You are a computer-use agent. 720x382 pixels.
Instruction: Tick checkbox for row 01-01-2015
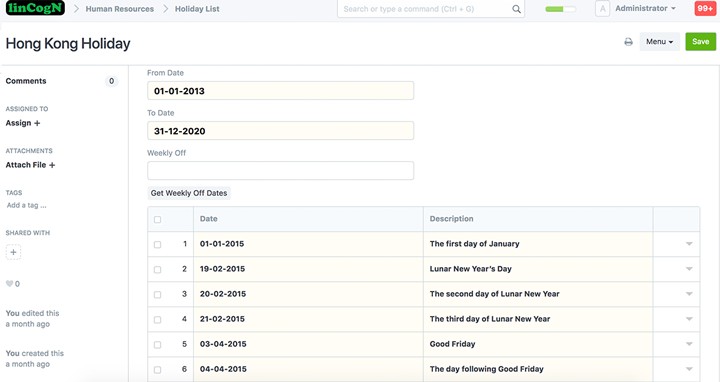[x=158, y=244]
